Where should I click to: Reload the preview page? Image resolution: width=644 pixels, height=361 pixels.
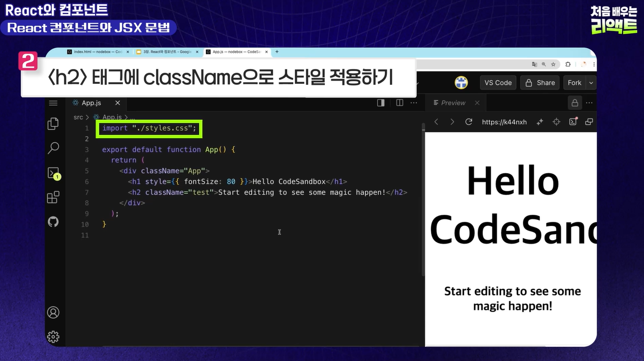pos(469,122)
